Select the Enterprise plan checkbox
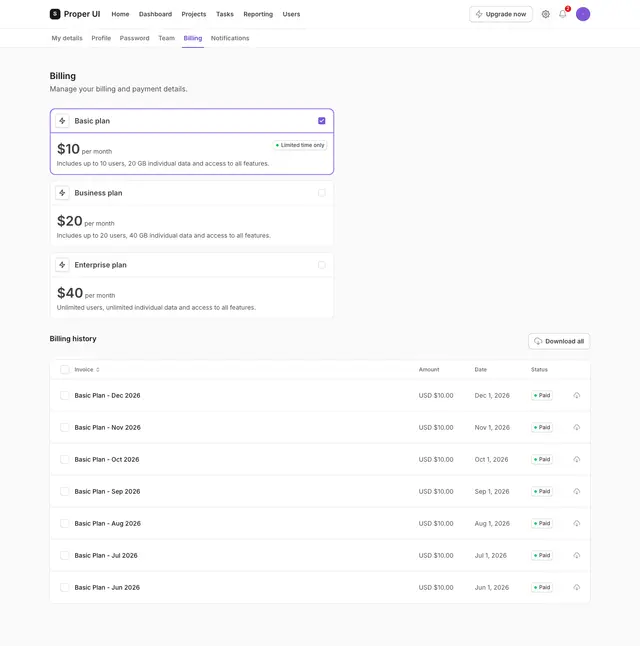The image size is (640, 646). pyautogui.click(x=321, y=265)
